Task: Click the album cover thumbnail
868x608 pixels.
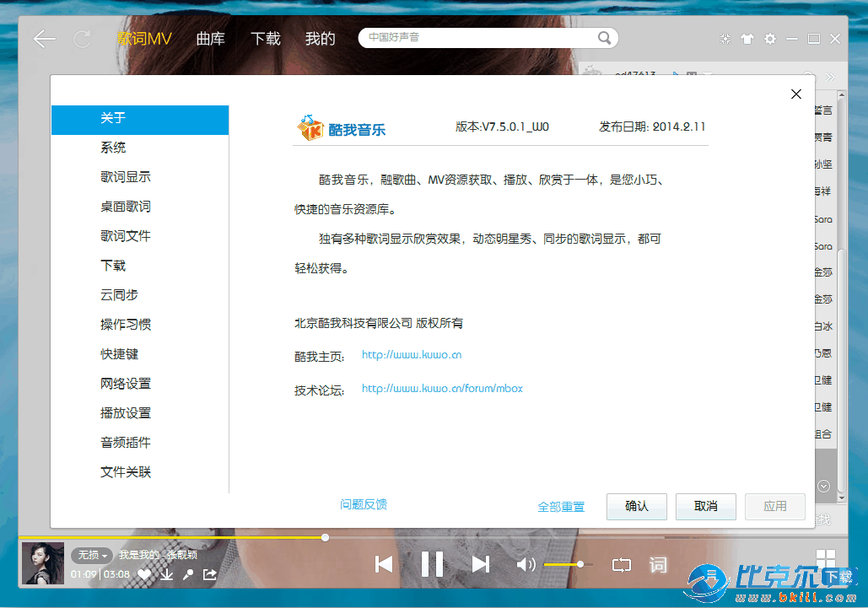Action: pyautogui.click(x=43, y=563)
